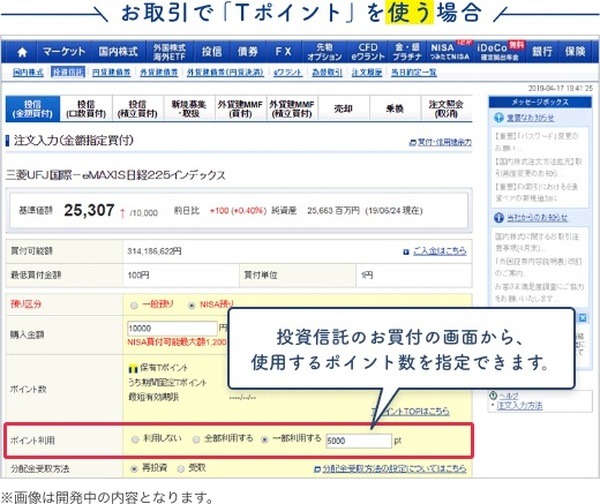The image size is (600, 504).
Task: Click the help icon beside ヘルプ
Action: coord(493,396)
